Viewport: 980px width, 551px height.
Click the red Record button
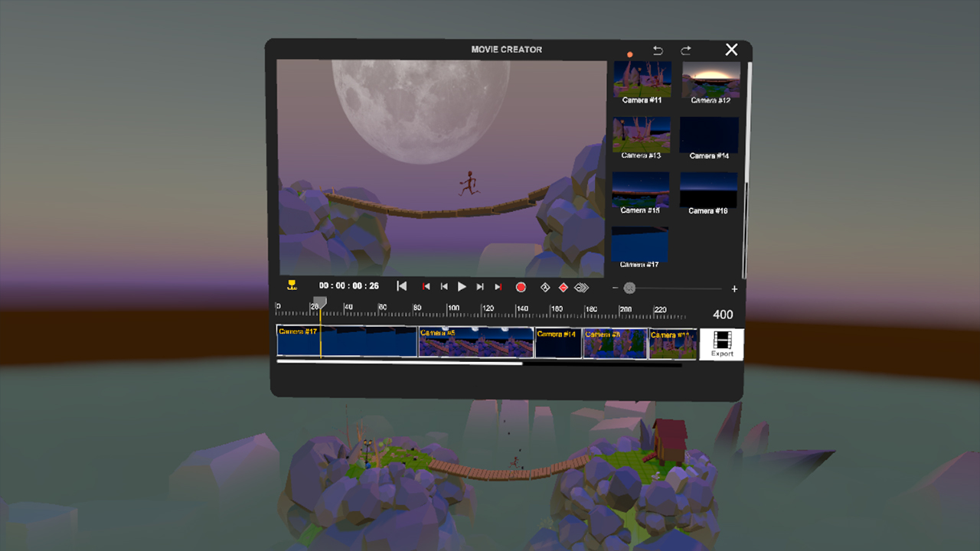tap(520, 287)
